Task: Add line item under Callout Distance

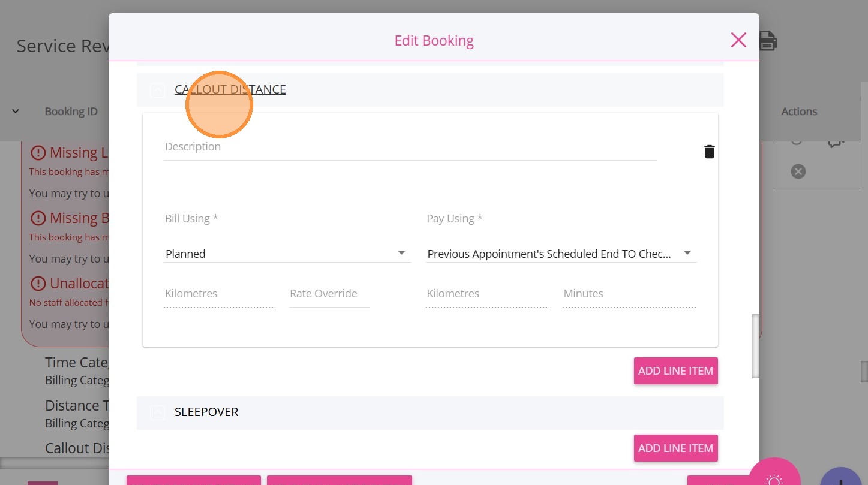Action: click(675, 370)
